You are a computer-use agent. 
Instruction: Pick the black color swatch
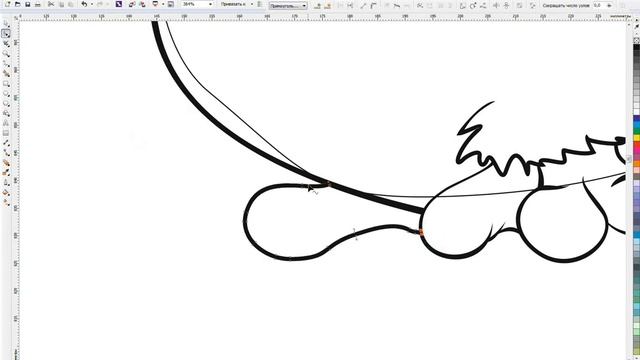pos(636,47)
